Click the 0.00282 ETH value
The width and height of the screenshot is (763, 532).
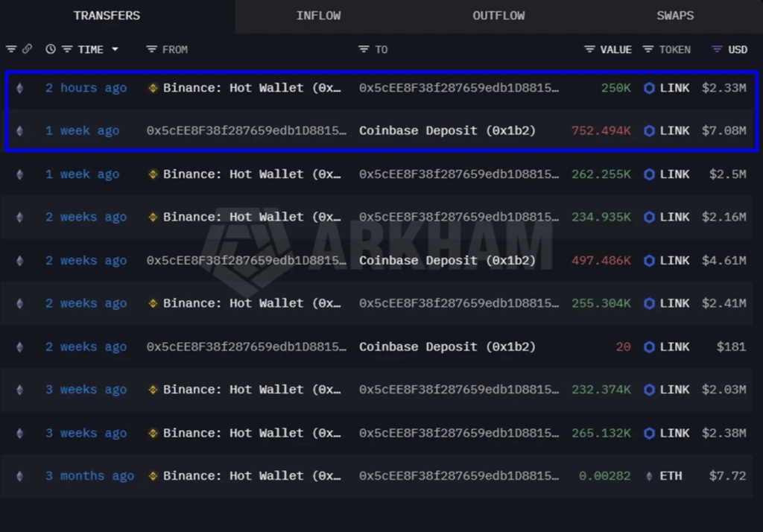coord(605,476)
